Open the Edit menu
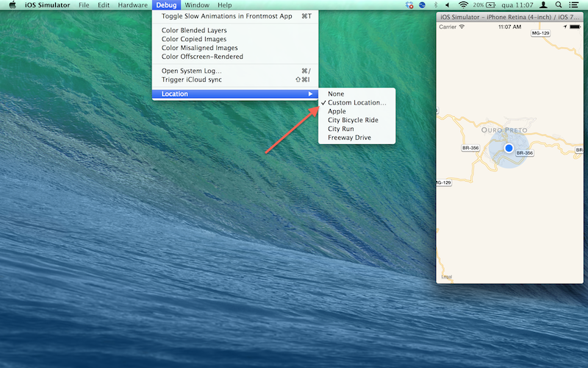The image size is (588, 368). [104, 5]
